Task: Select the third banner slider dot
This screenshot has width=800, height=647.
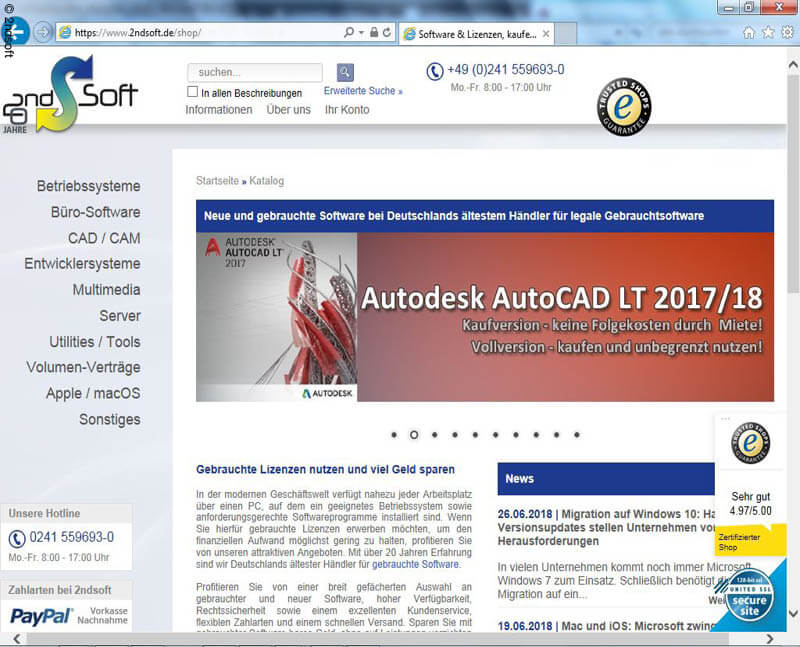Action: tap(435, 435)
